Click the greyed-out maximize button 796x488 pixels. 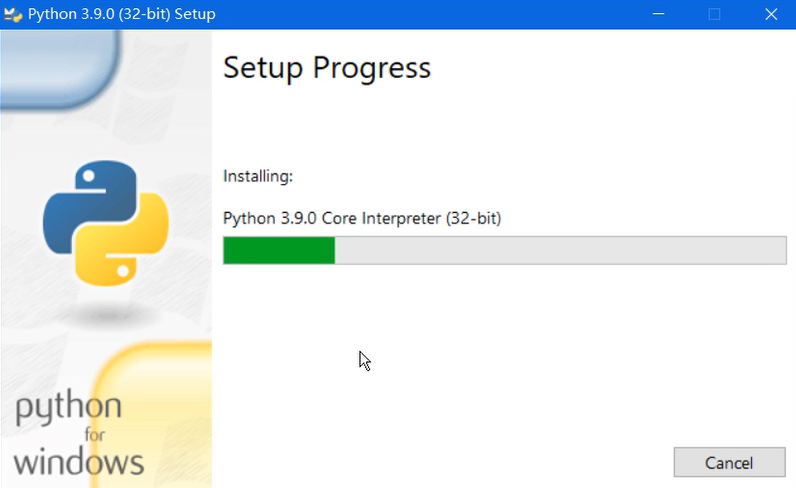pyautogui.click(x=714, y=14)
